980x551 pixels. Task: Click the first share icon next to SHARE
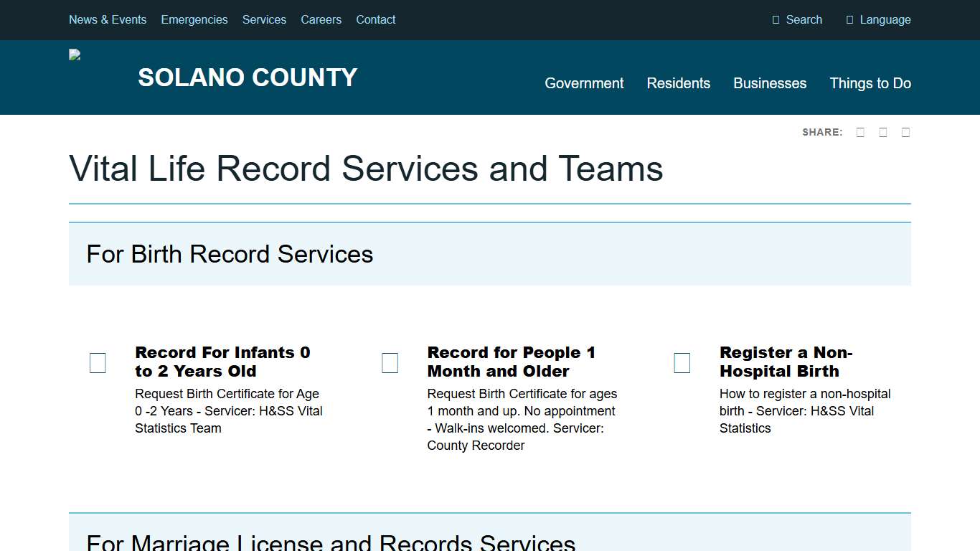(x=860, y=132)
